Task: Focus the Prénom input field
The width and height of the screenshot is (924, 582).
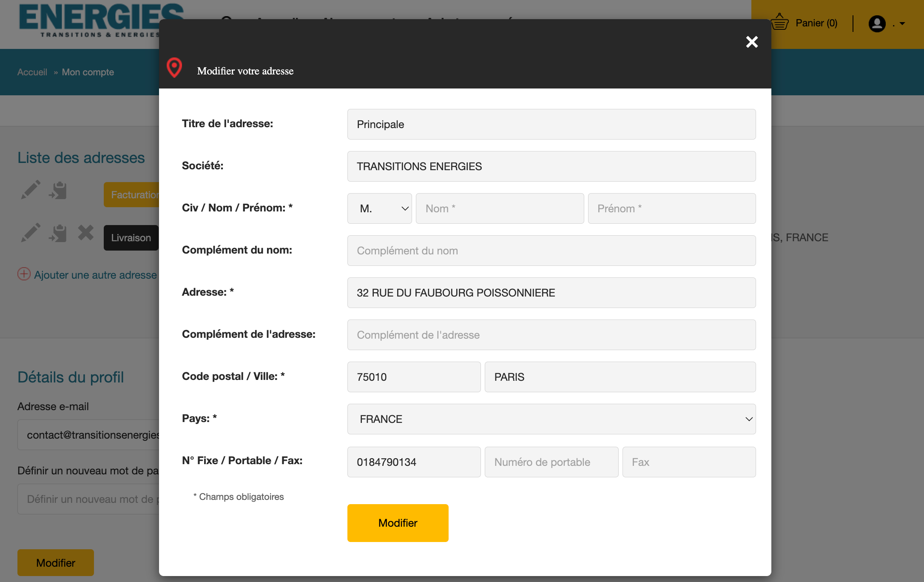Action: click(x=671, y=208)
